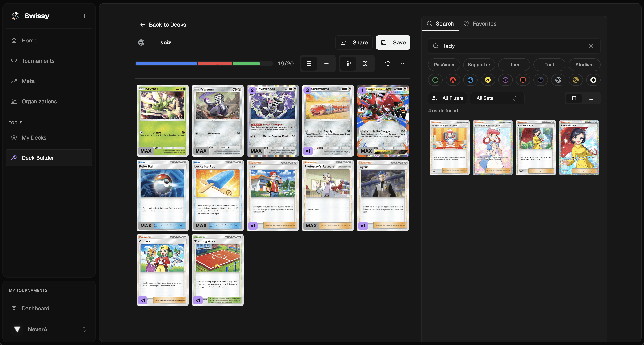Click the '19/20' card count
The height and width of the screenshot is (345, 644).
coord(286,64)
